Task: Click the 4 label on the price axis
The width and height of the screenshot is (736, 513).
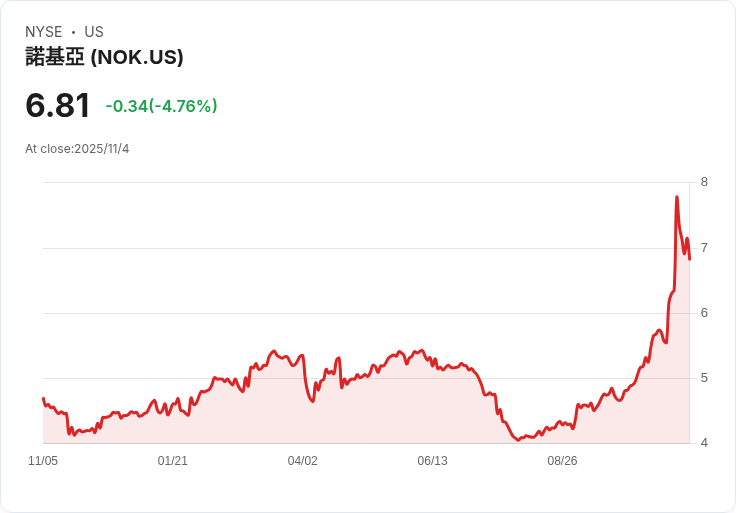Action: coord(704,443)
